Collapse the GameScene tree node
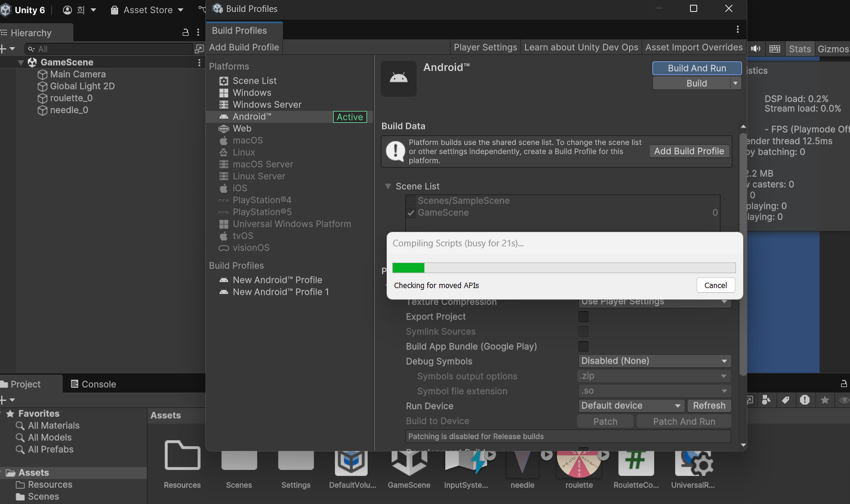Image resolution: width=850 pixels, height=504 pixels. point(21,62)
